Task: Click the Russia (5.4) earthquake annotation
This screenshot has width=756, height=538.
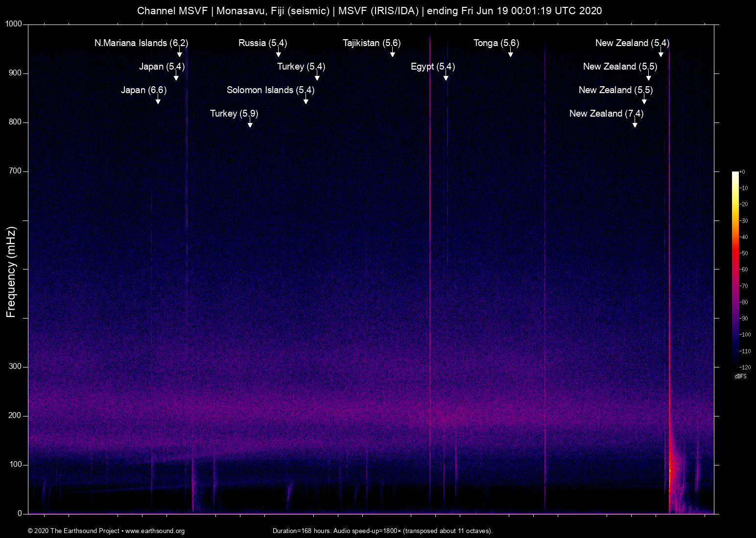Action: click(262, 43)
